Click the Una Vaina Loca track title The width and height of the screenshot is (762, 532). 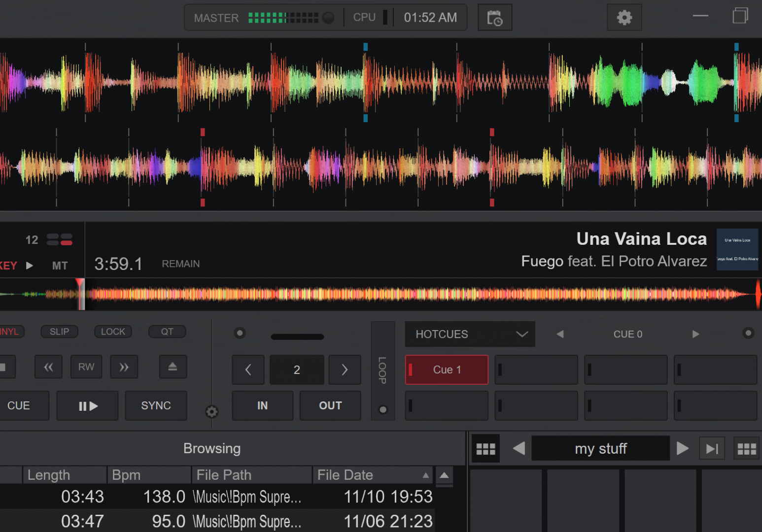[642, 239]
